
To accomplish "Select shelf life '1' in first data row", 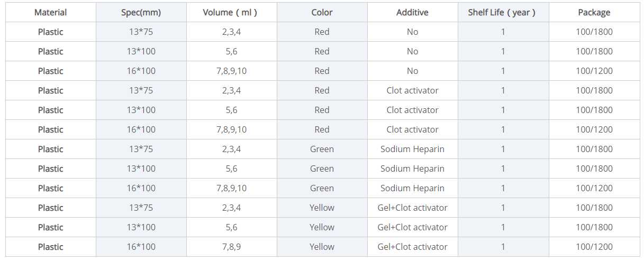I will (503, 32).
